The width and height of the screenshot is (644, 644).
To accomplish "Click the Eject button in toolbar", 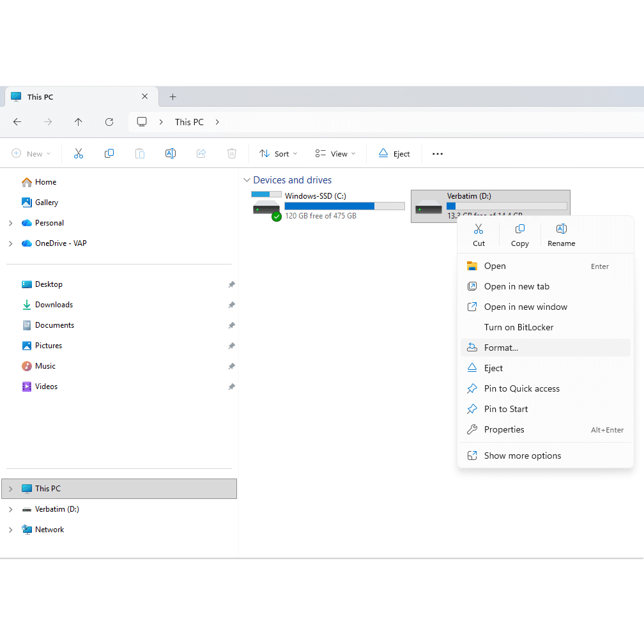I will pos(394,153).
